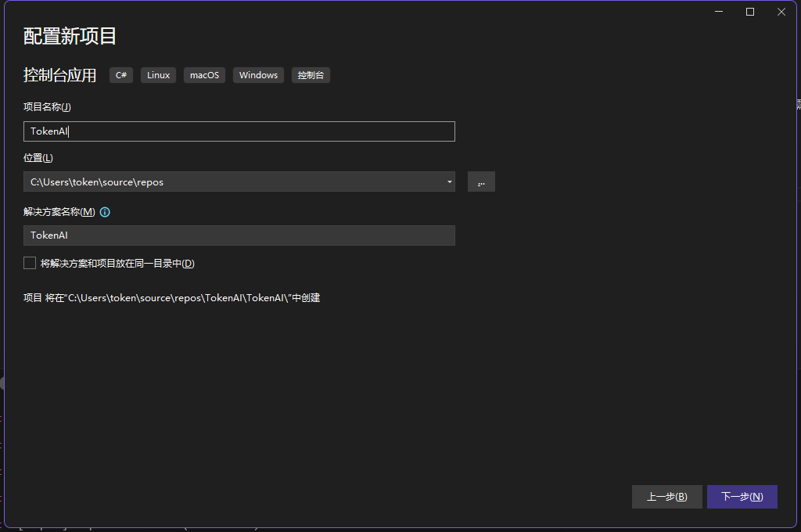
Task: Click the info icon beside 解决方案名称
Action: pos(105,212)
